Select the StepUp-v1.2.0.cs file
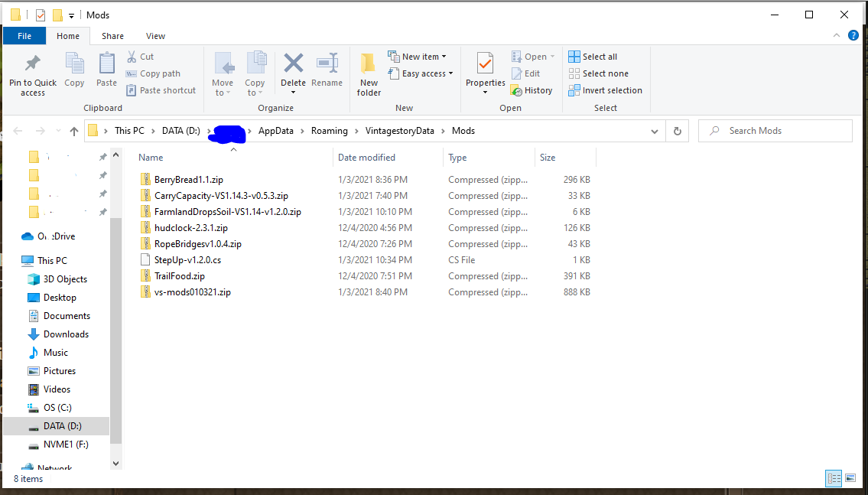Image resolution: width=868 pixels, height=495 pixels. point(187,260)
